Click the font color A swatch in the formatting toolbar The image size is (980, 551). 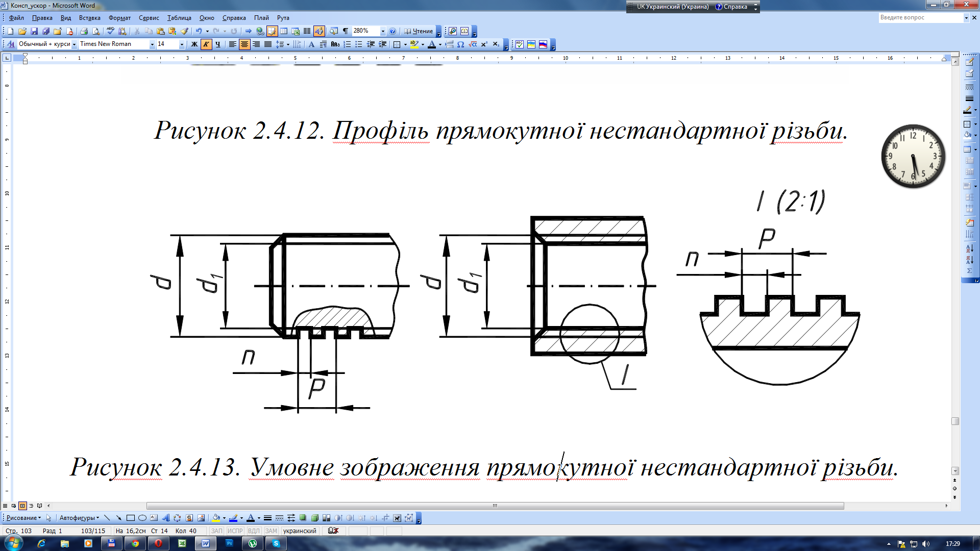[432, 44]
